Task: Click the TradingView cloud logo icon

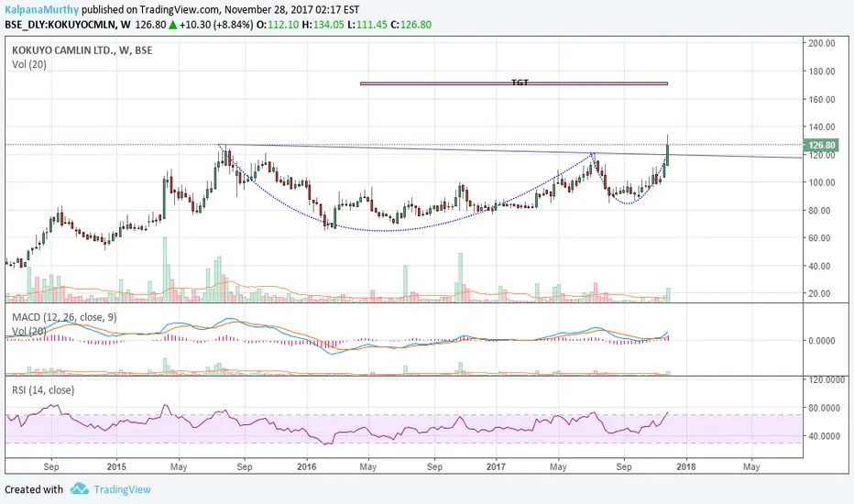Action: 80,488
